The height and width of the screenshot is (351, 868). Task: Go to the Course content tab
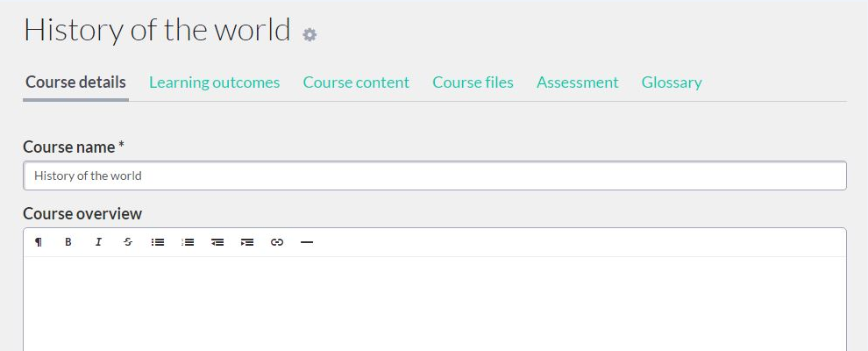point(356,82)
